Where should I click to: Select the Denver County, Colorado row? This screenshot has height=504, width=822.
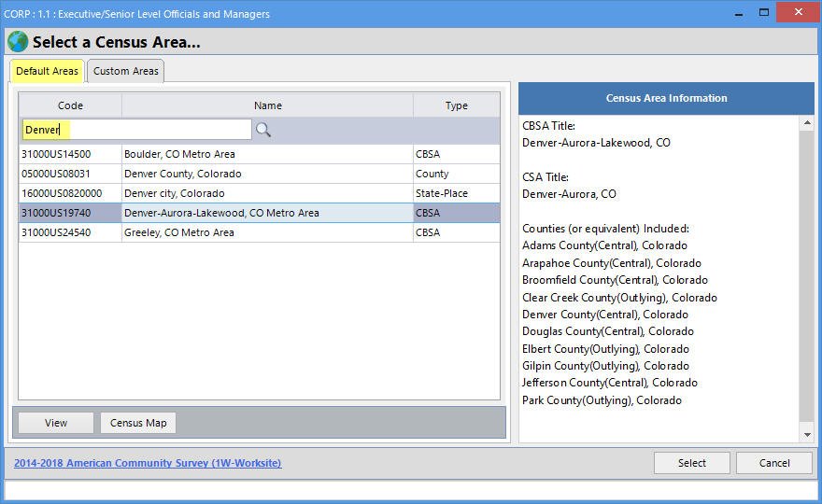[267, 174]
